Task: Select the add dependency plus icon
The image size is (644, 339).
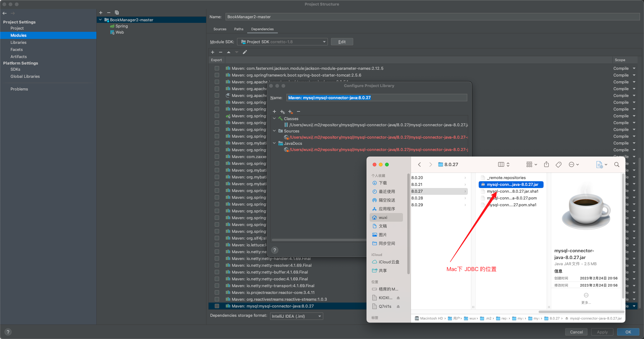Action: tap(213, 52)
